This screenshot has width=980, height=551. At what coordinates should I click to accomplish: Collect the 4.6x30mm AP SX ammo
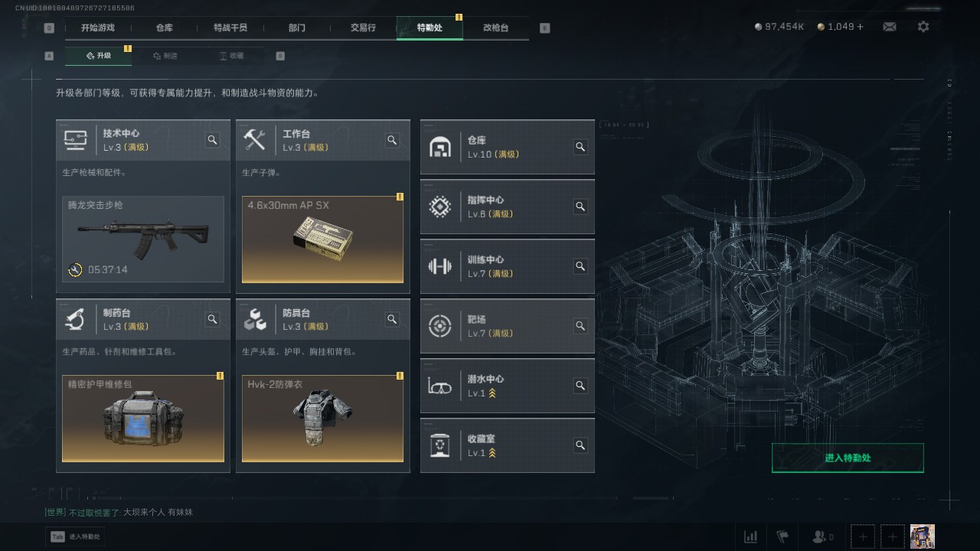322,240
